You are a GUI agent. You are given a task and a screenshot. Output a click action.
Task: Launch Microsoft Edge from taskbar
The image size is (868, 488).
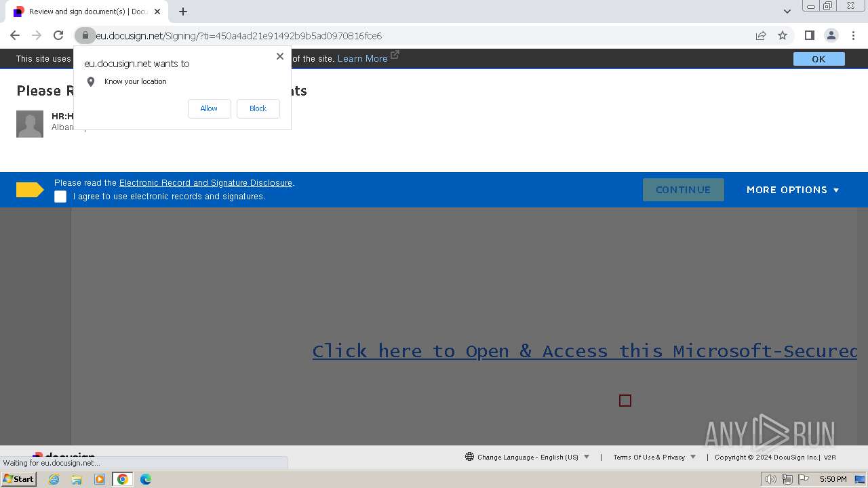(x=145, y=479)
